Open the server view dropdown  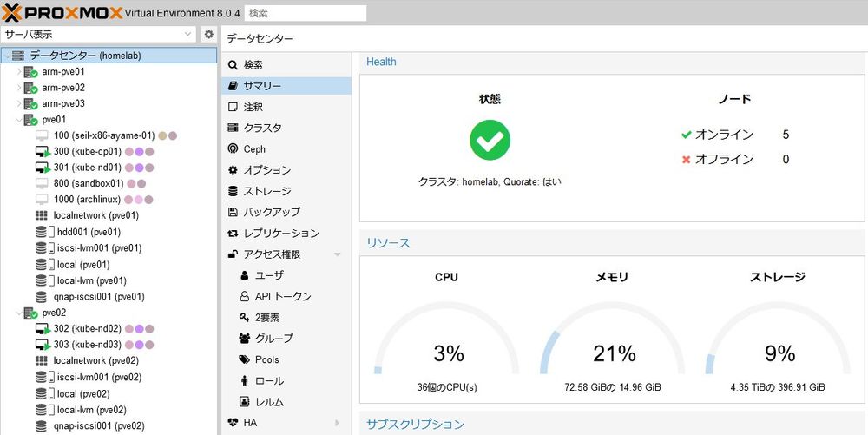pyautogui.click(x=98, y=35)
